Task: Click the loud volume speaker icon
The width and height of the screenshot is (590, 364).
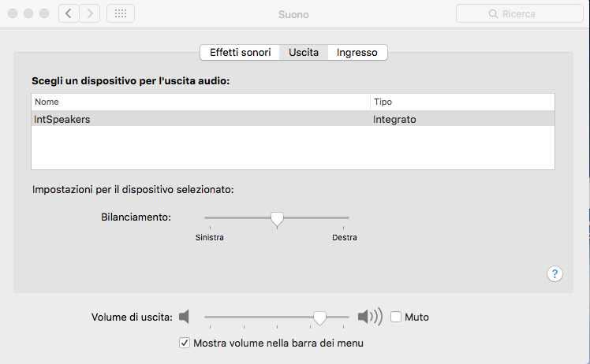Action: [x=369, y=317]
